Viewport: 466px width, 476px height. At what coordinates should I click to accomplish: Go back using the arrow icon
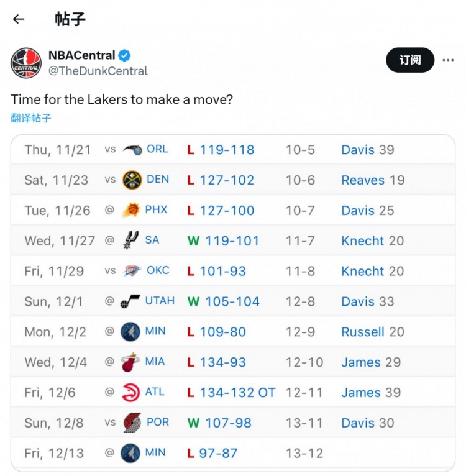tap(19, 19)
